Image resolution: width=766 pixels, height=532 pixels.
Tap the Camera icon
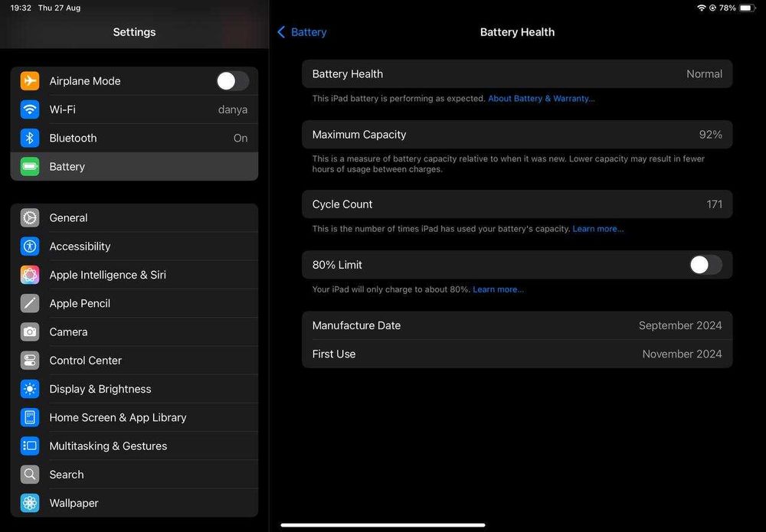tap(30, 332)
